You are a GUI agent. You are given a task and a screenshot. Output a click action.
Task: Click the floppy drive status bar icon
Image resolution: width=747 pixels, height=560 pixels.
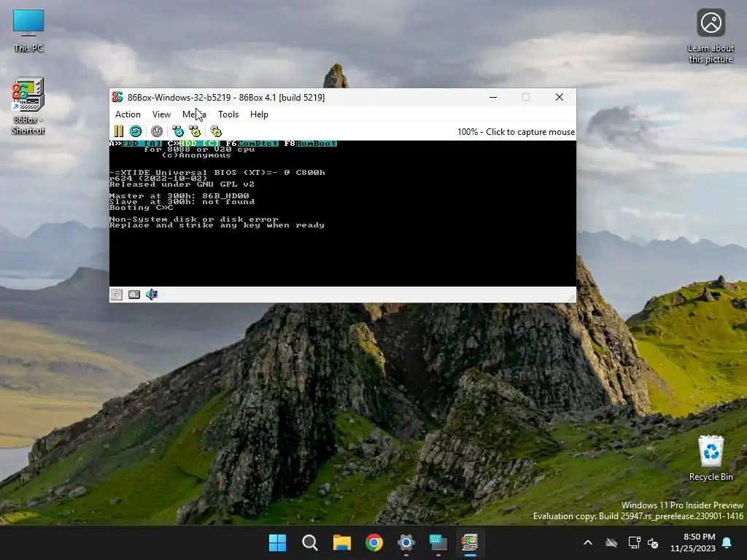[116, 295]
